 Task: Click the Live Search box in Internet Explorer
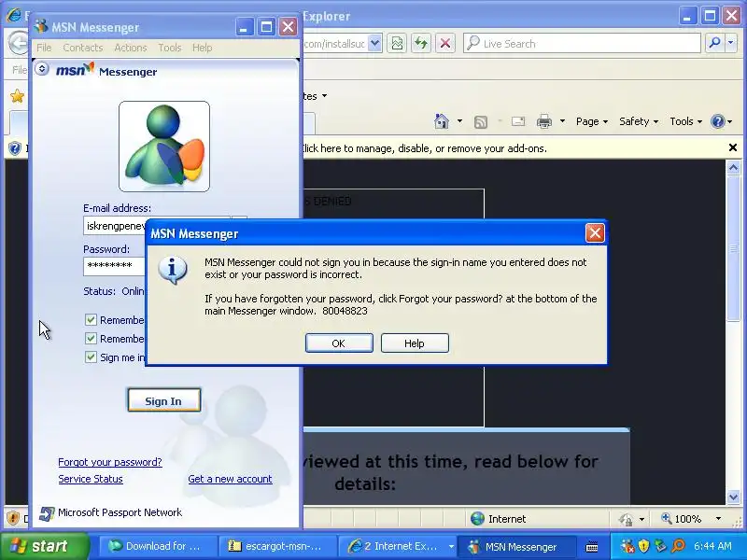(582, 43)
